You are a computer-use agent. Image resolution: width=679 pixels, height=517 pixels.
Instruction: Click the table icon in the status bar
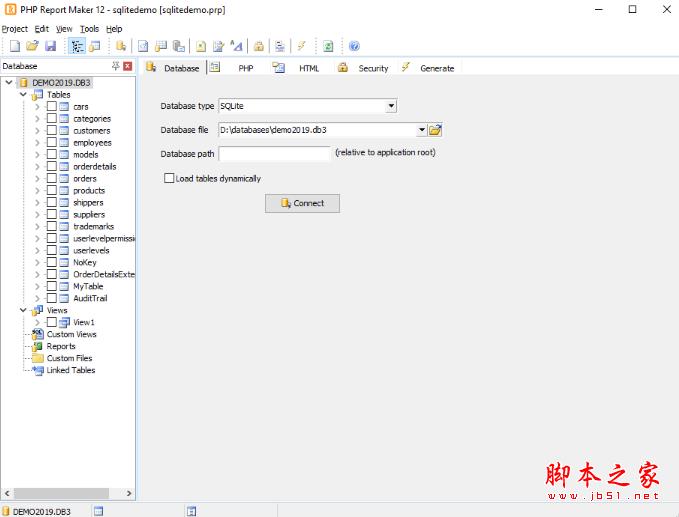pos(98,511)
